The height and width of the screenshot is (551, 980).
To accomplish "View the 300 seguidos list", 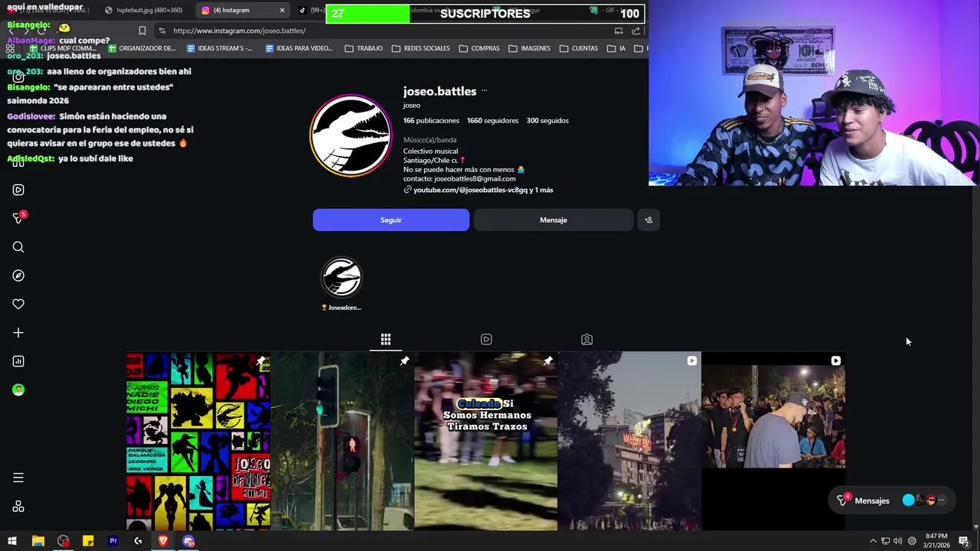I will point(547,120).
